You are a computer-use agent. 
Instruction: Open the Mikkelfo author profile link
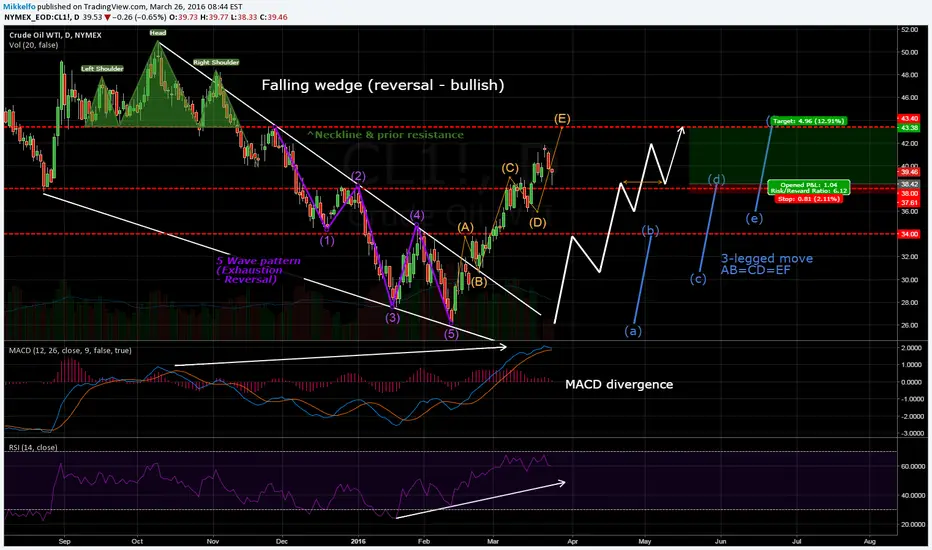pyautogui.click(x=19, y=7)
